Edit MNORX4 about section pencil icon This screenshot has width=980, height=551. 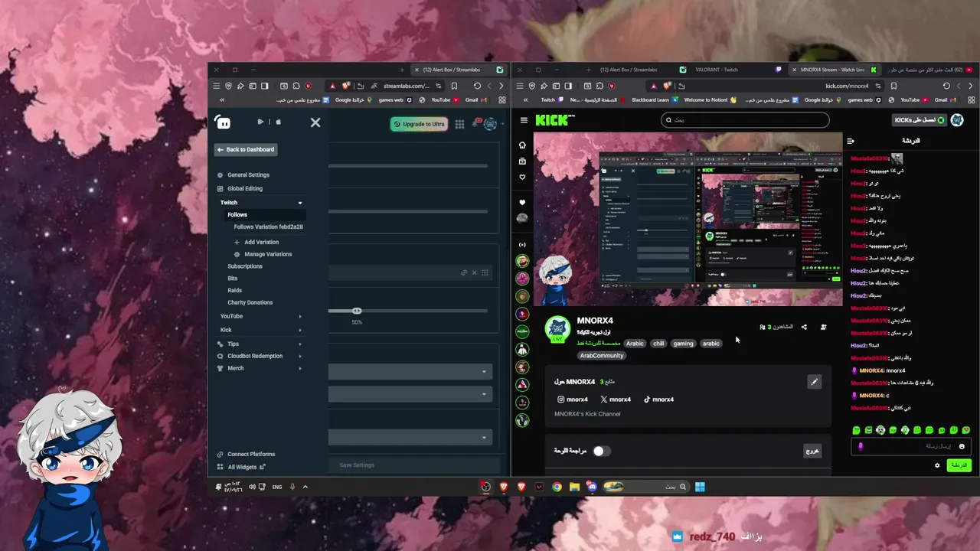(x=814, y=382)
